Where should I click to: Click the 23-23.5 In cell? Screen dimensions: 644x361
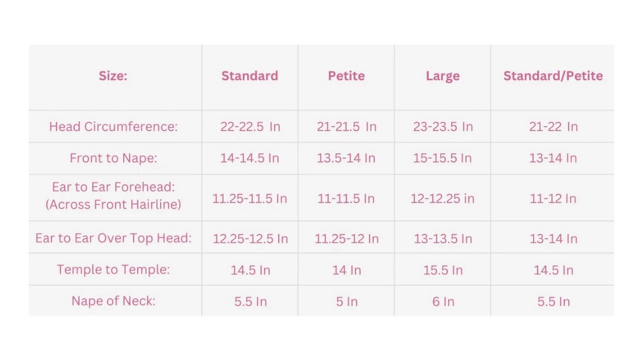(x=443, y=127)
